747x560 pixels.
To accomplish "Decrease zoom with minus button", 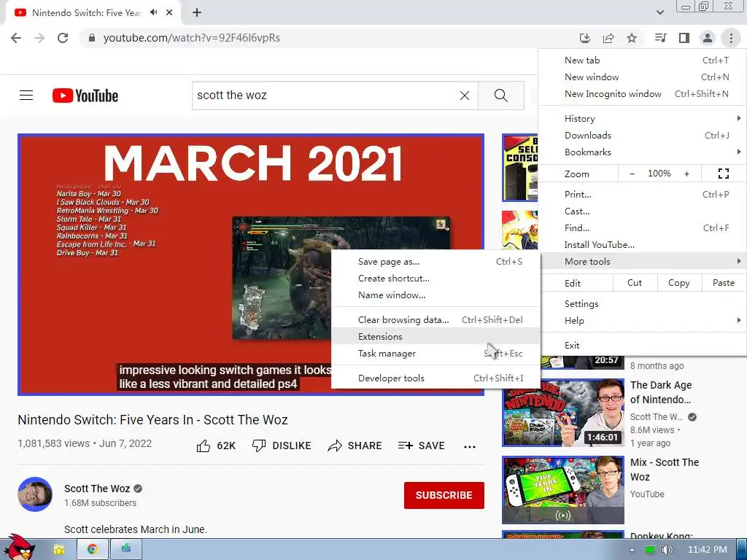I will (632, 174).
